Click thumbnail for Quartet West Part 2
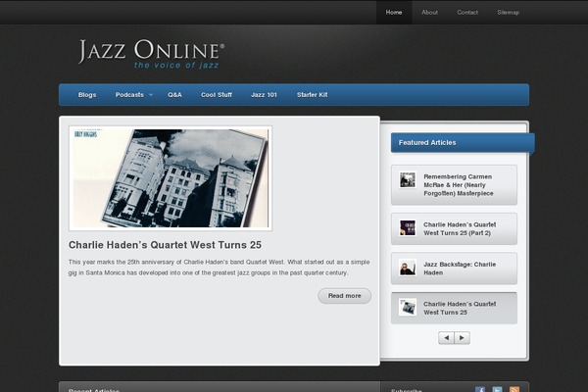Image resolution: width=588 pixels, height=392 pixels. pos(408,228)
